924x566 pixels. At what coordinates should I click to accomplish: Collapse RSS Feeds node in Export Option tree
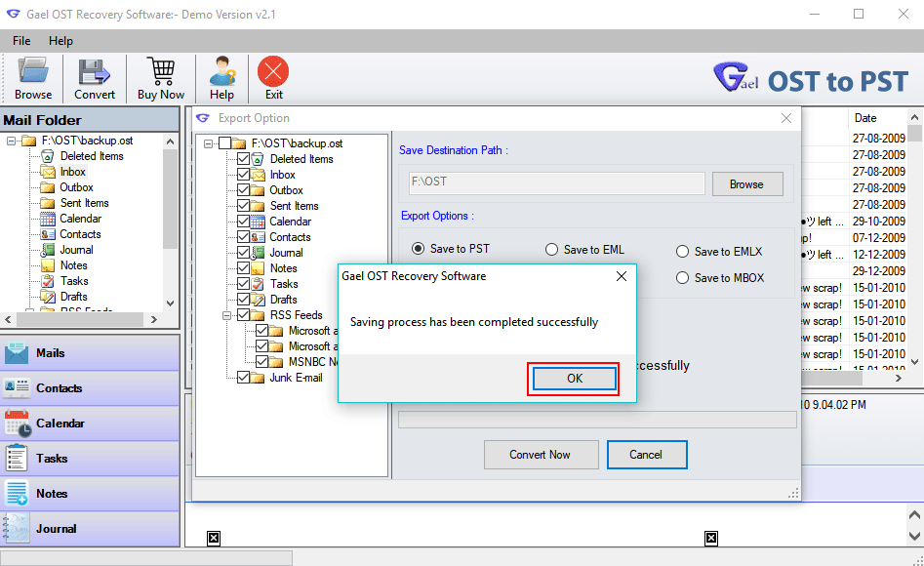pyautogui.click(x=227, y=315)
